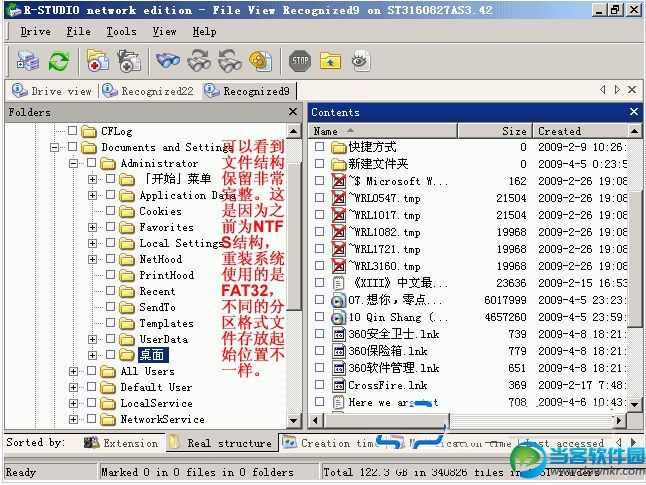The image size is (646, 485).
Task: Check the ~WRL1017.tmp file checkbox
Action: [x=319, y=214]
